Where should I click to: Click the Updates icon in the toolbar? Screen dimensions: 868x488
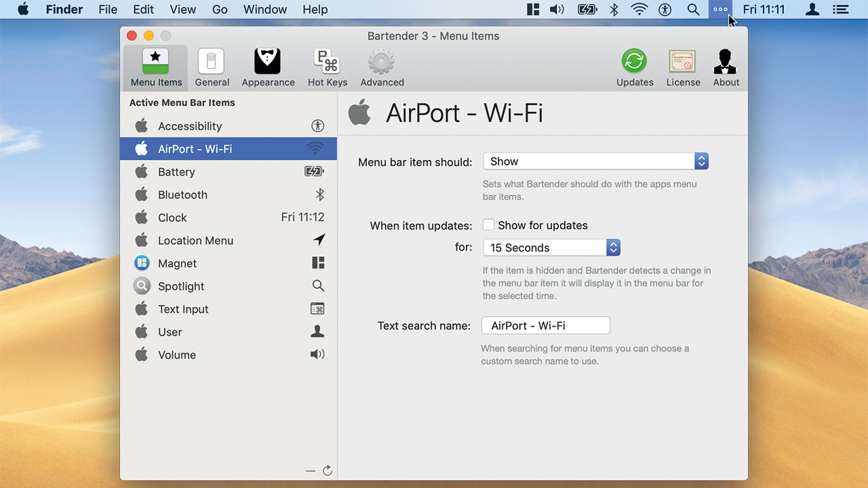[634, 66]
